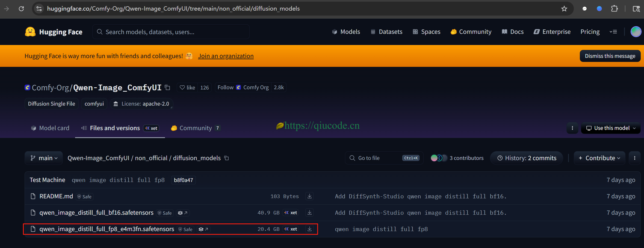
Task: Open the side panel browser icon
Action: 636,9
